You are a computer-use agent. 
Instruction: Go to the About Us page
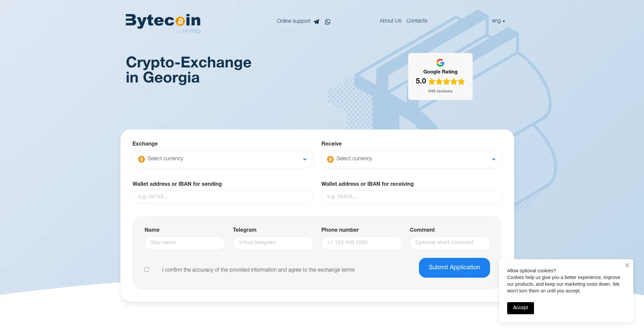point(390,21)
